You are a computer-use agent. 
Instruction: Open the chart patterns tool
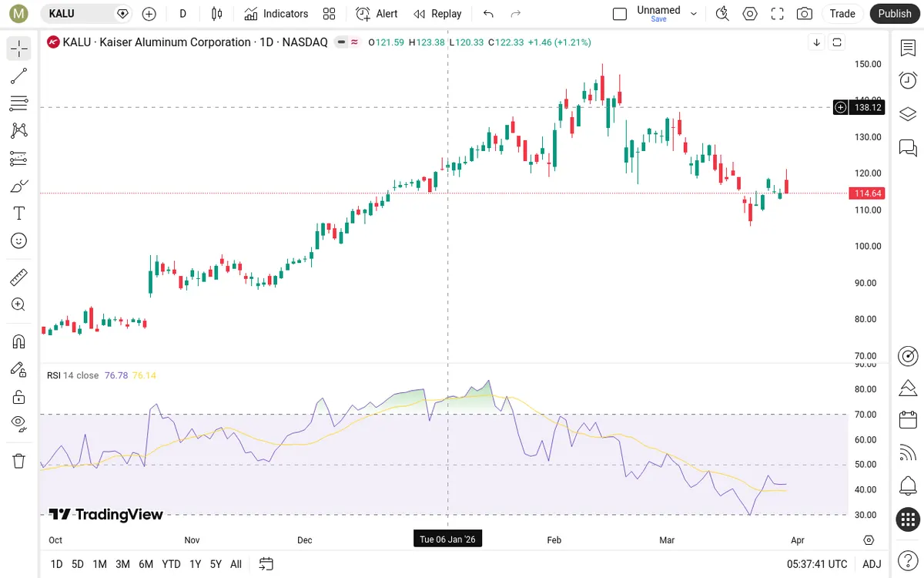(19, 130)
